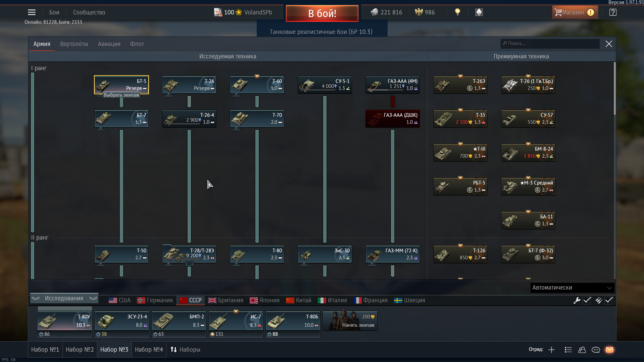Open the contacts people icon
The height and width of the screenshot is (362, 644).
click(x=582, y=350)
